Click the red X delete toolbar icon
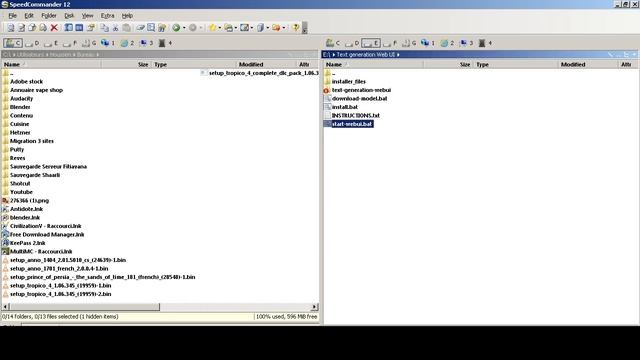The width and height of the screenshot is (640, 360). pyautogui.click(x=54, y=27)
